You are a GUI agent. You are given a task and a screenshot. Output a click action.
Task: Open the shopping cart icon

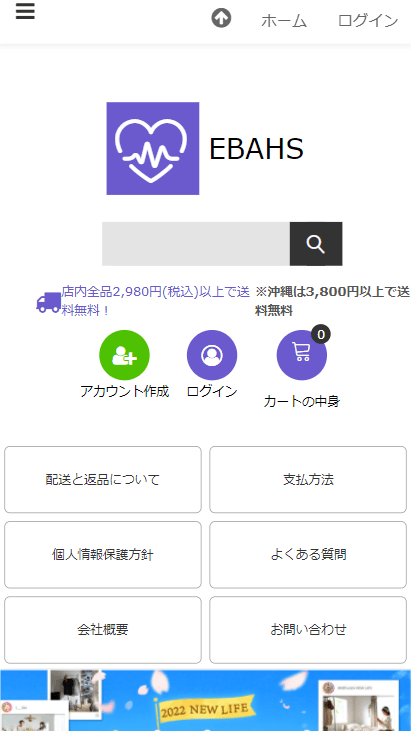click(302, 355)
